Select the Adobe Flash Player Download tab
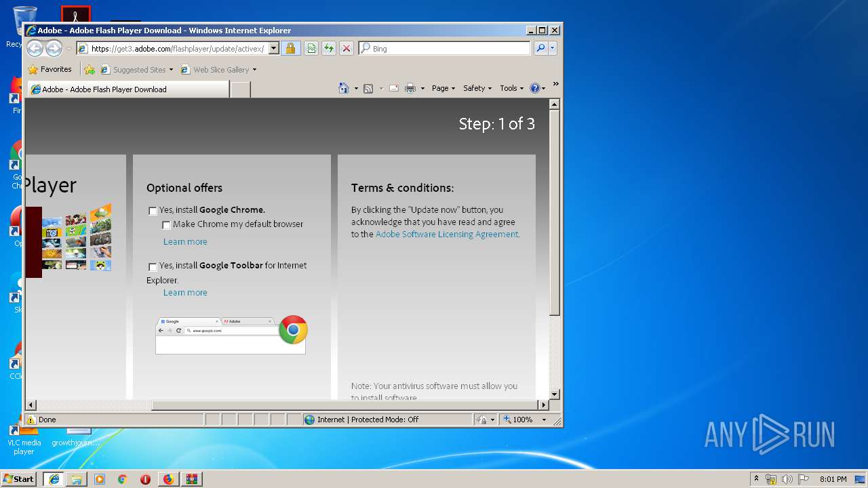Viewport: 868px width, 488px height. coord(128,89)
